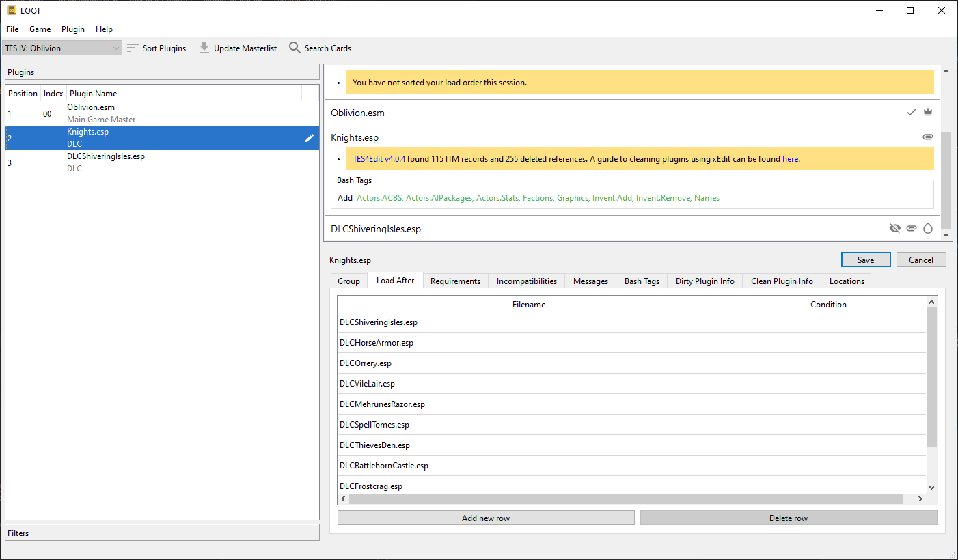The height and width of the screenshot is (560, 958).
Task: Click the Filename column header
Action: [x=529, y=305]
